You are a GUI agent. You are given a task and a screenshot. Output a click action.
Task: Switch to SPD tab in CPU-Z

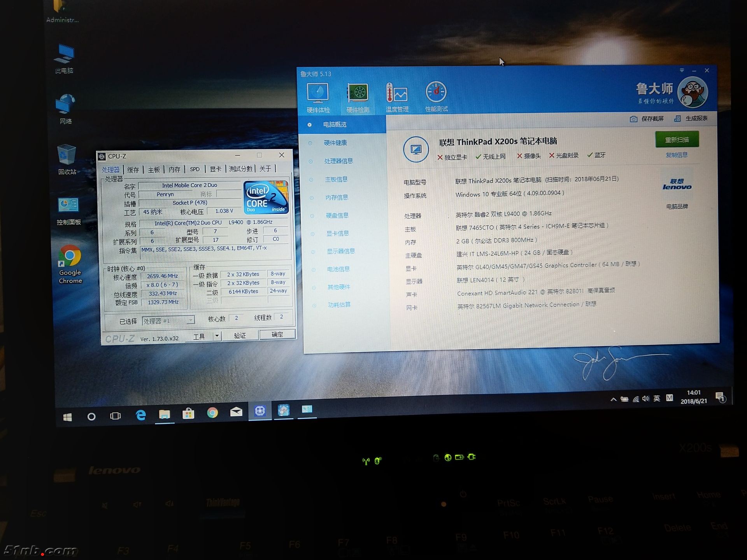click(x=195, y=169)
